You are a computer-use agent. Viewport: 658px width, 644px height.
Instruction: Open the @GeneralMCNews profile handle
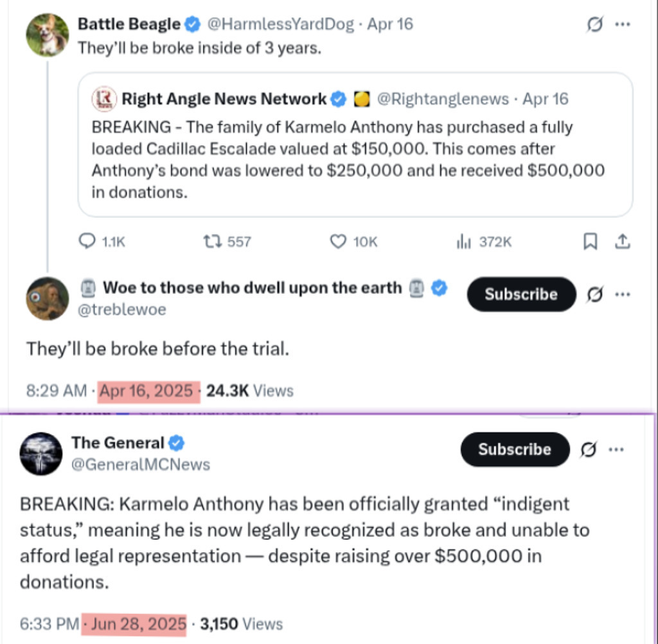pos(140,464)
